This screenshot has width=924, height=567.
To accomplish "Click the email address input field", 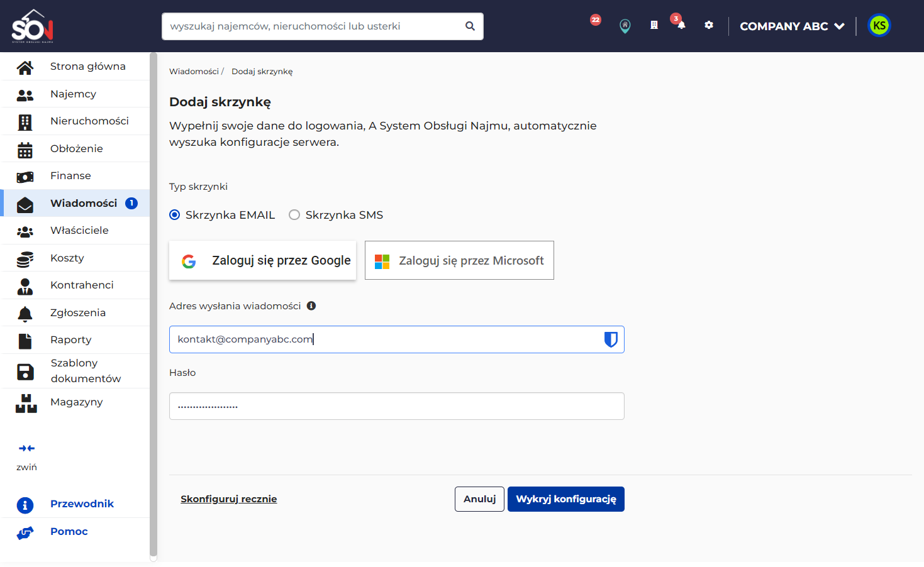I will tap(397, 339).
